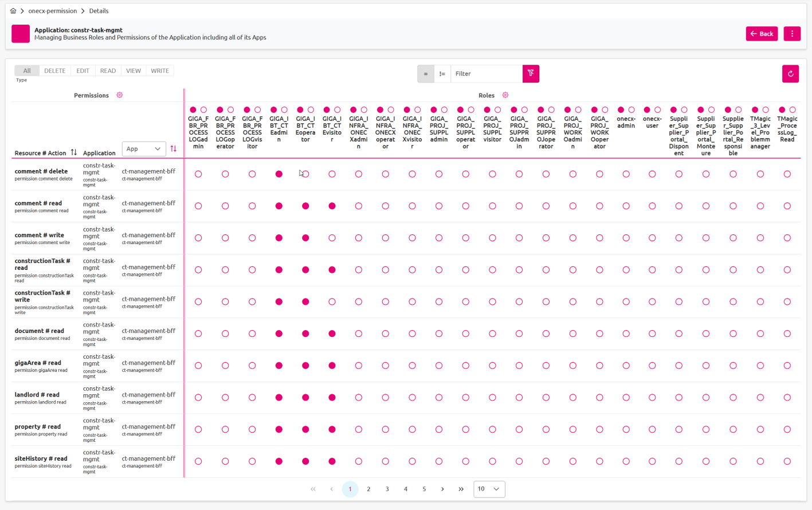Image resolution: width=812 pixels, height=510 pixels.
Task: Select the equals filter mode button
Action: (425, 74)
